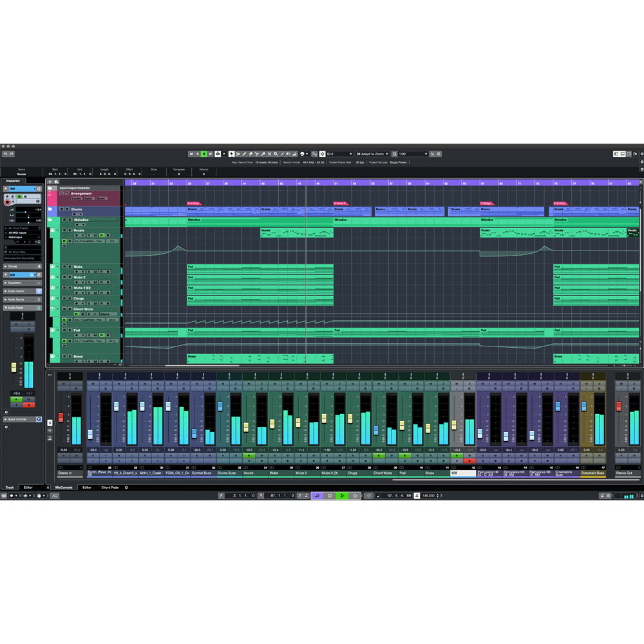This screenshot has height=644, width=644.
Task: Expand the Quick Controls inspector section
Action: (22, 419)
